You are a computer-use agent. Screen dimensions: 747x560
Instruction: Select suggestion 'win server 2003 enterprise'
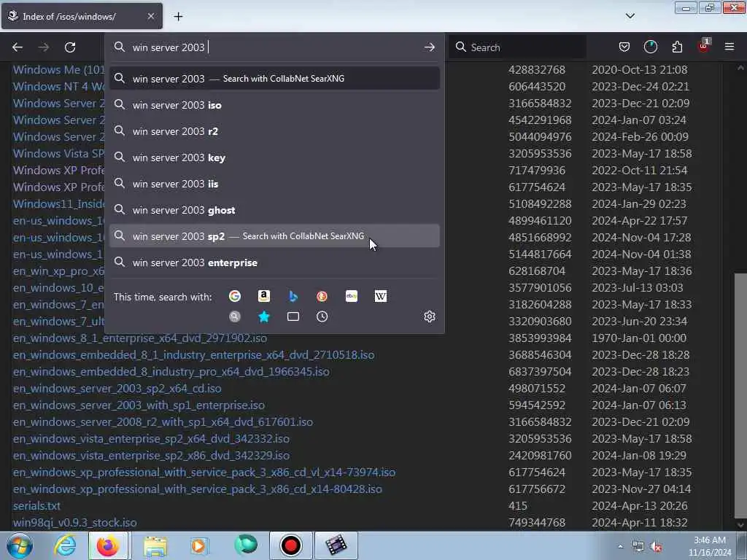coord(274,262)
